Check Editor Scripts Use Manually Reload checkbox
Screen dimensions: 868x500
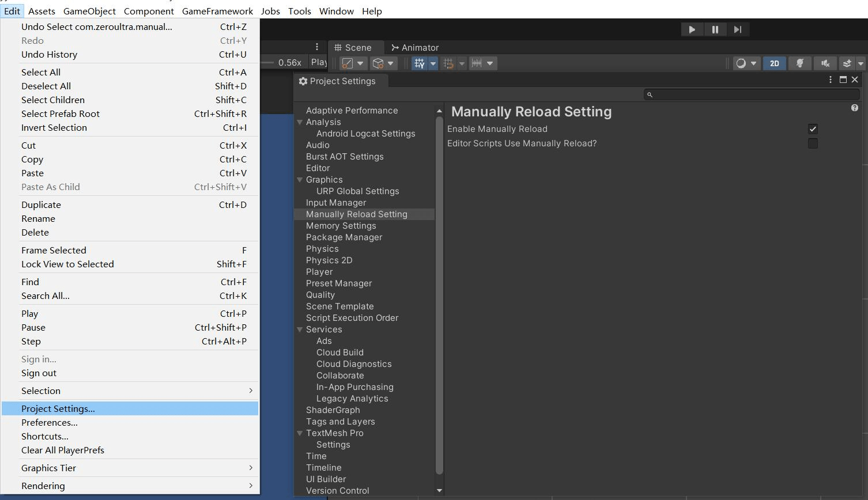813,143
